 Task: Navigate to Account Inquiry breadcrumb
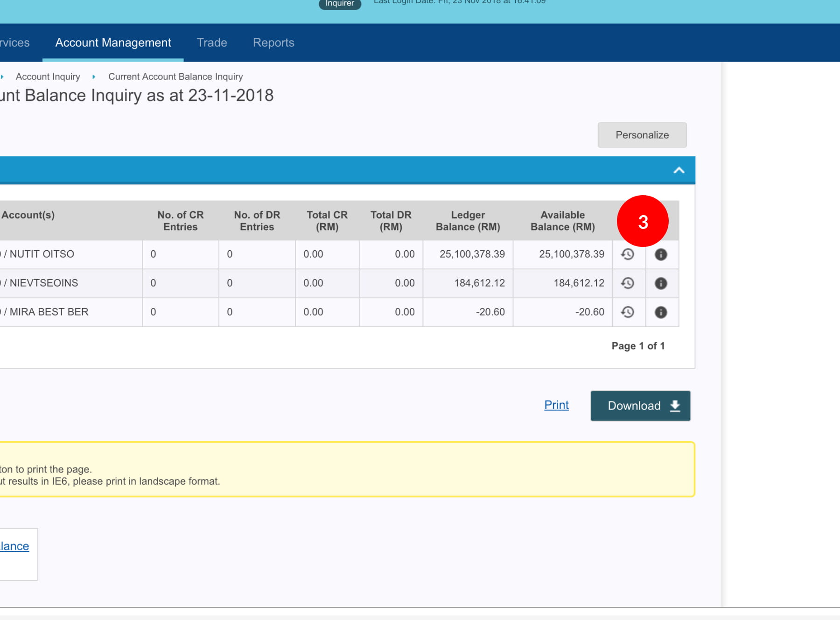click(x=48, y=77)
